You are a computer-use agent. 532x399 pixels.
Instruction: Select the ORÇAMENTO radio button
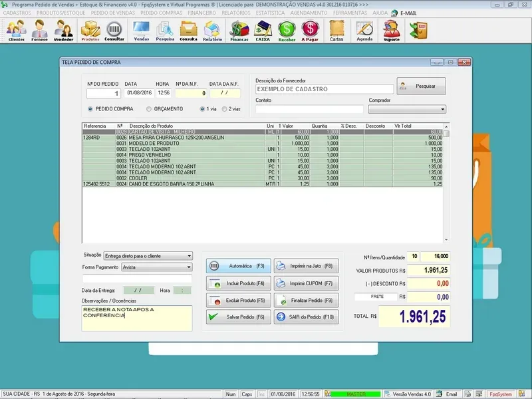[x=149, y=108]
